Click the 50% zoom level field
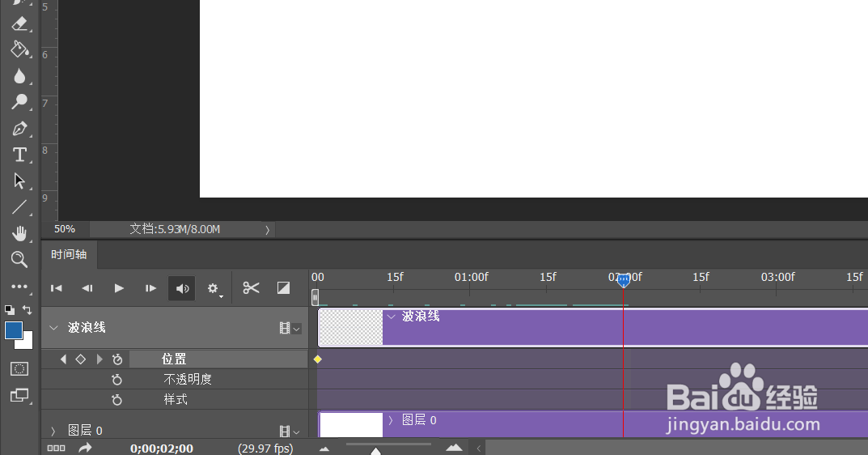 (66, 229)
